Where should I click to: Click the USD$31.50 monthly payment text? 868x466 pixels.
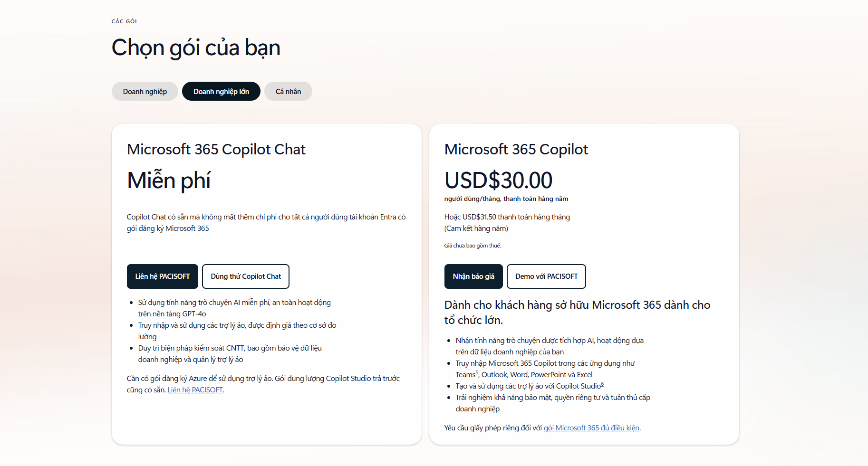pyautogui.click(x=507, y=217)
